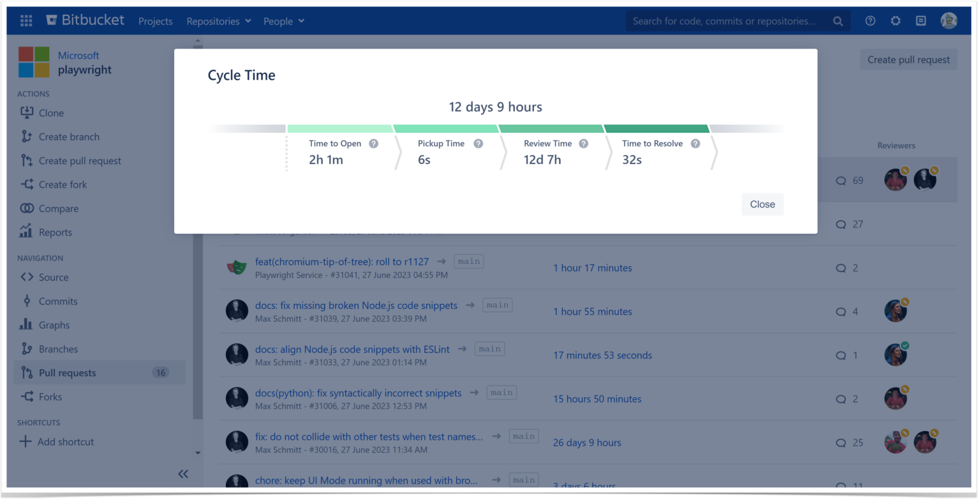Click the Bitbucket logo
This screenshot has height=500, width=980.
coord(85,20)
